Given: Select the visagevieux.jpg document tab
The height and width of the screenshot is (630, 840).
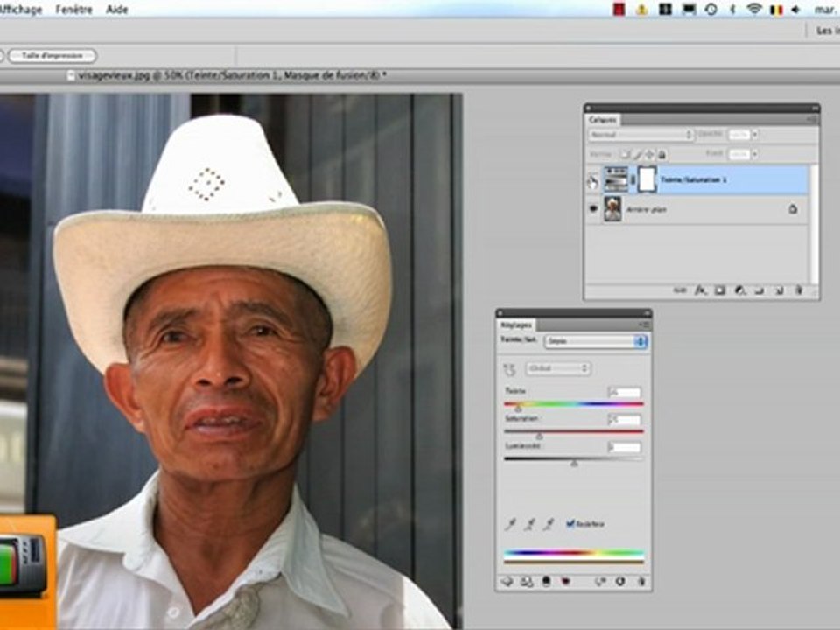Looking at the screenshot, I should [227, 75].
